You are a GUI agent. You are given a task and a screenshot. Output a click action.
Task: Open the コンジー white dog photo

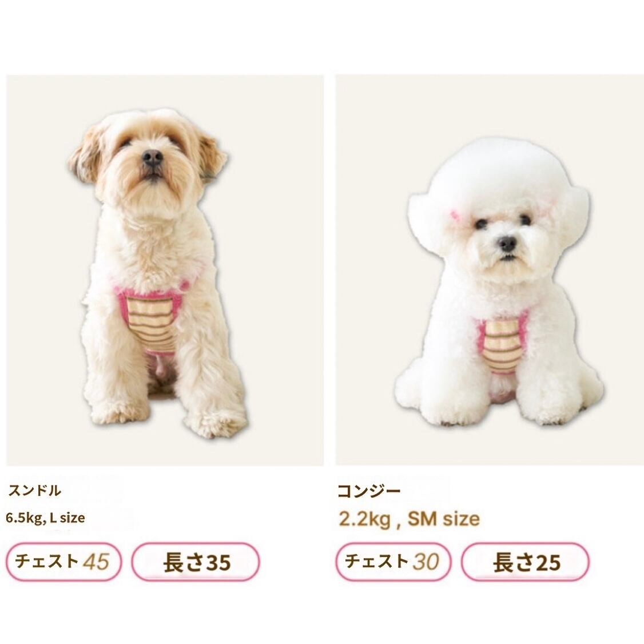pos(490,271)
